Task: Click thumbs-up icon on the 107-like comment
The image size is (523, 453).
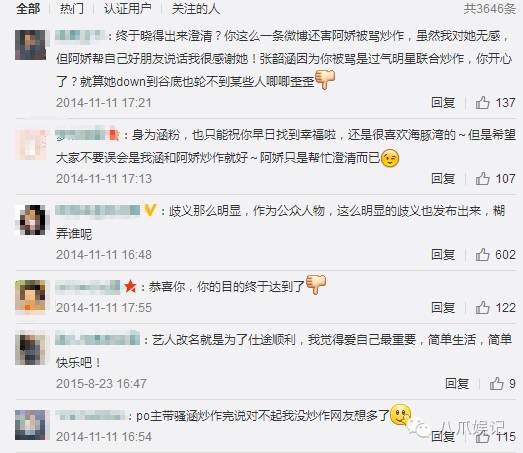Action: 482,179
